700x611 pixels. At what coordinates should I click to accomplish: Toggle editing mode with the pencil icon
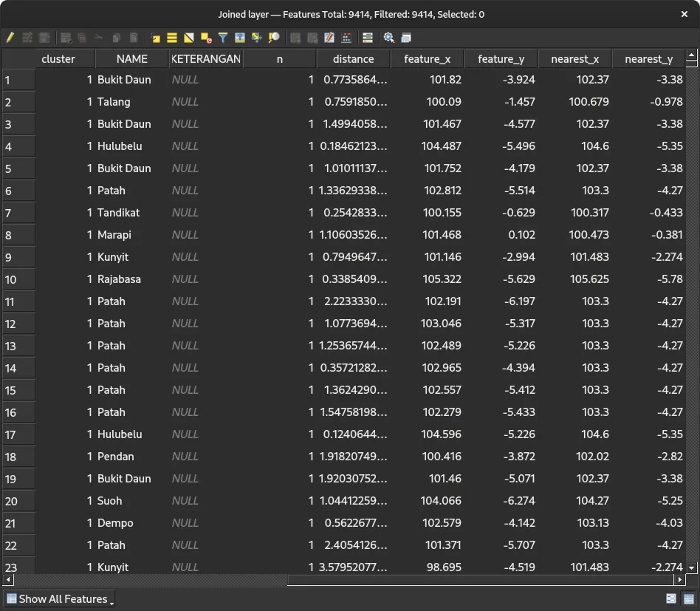(10, 38)
